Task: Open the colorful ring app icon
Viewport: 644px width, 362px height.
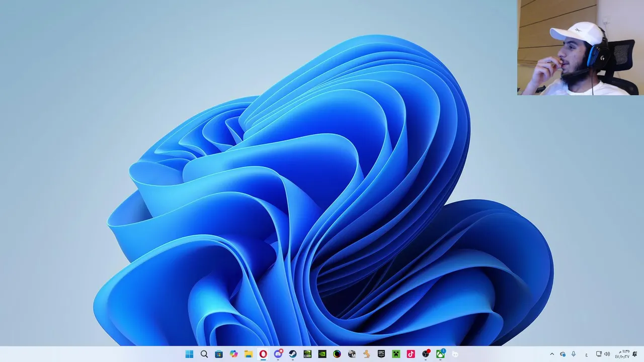Action: pyautogui.click(x=337, y=354)
